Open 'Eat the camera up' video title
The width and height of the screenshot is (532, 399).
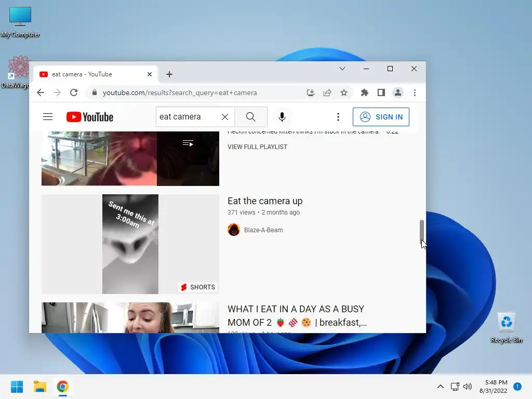[x=265, y=201]
